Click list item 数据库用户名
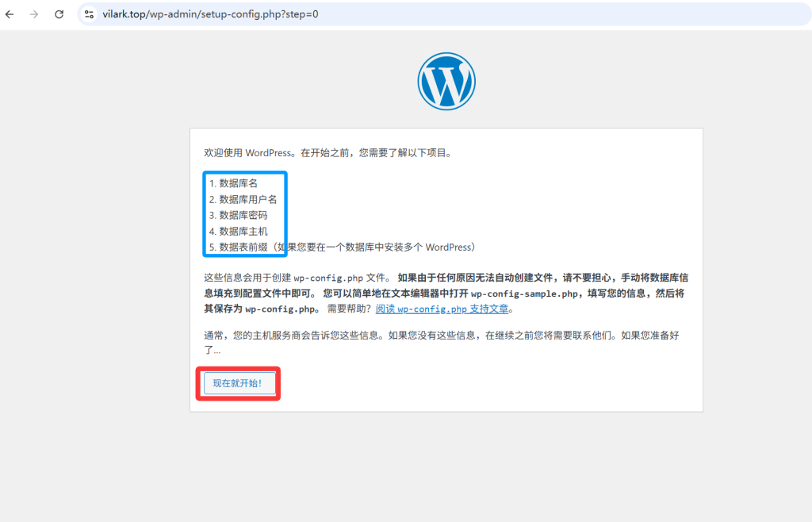This screenshot has height=522, width=812. [x=242, y=199]
